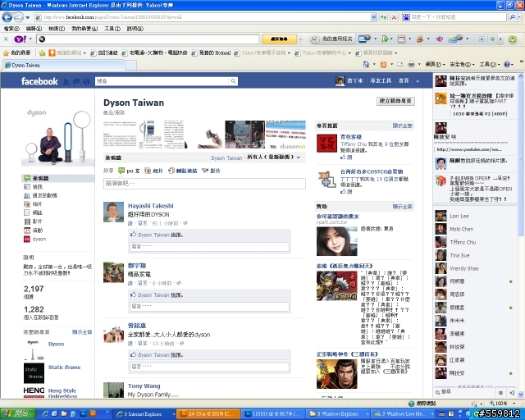
Task: Click the video icon in the share bar
Action: (x=205, y=171)
